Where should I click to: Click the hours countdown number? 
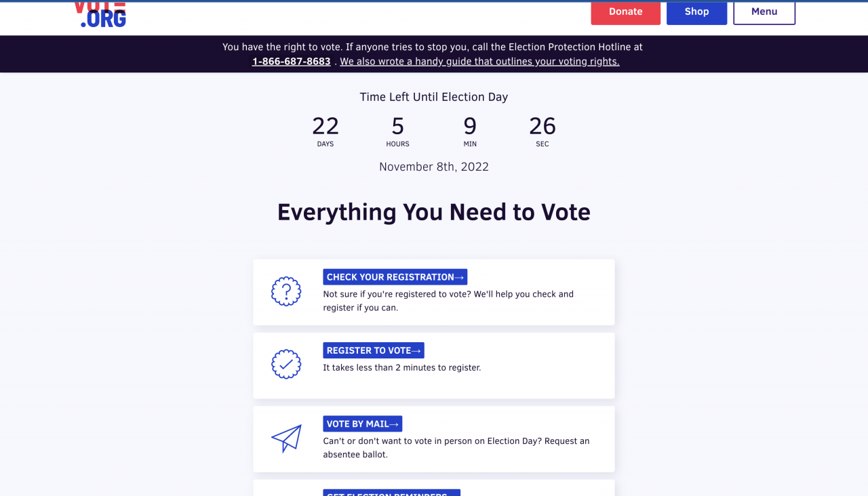pos(398,127)
